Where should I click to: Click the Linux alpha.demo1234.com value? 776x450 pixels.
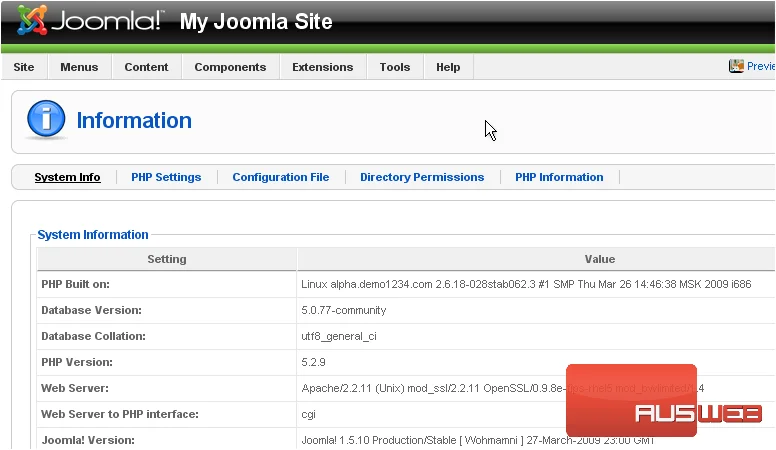526,284
